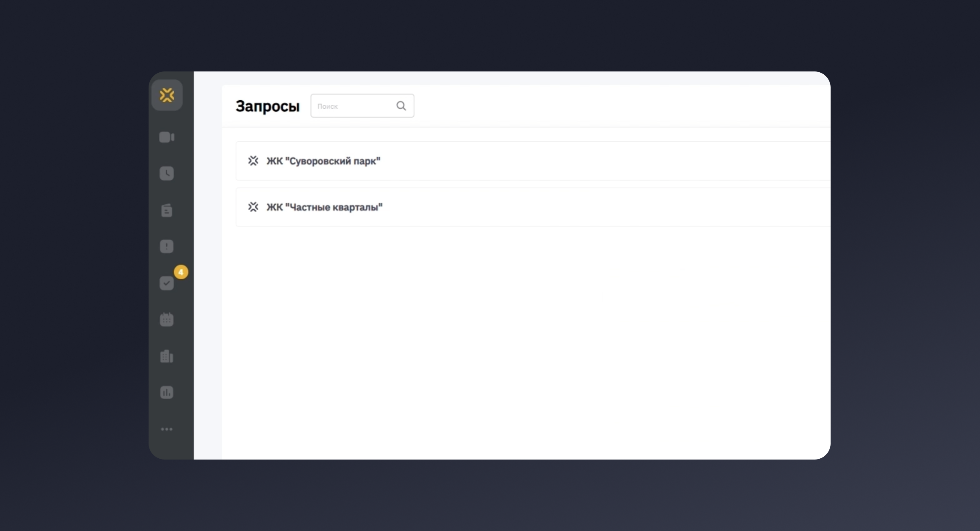This screenshot has height=531, width=980.
Task: Open the bar chart statistics icon
Action: click(167, 392)
